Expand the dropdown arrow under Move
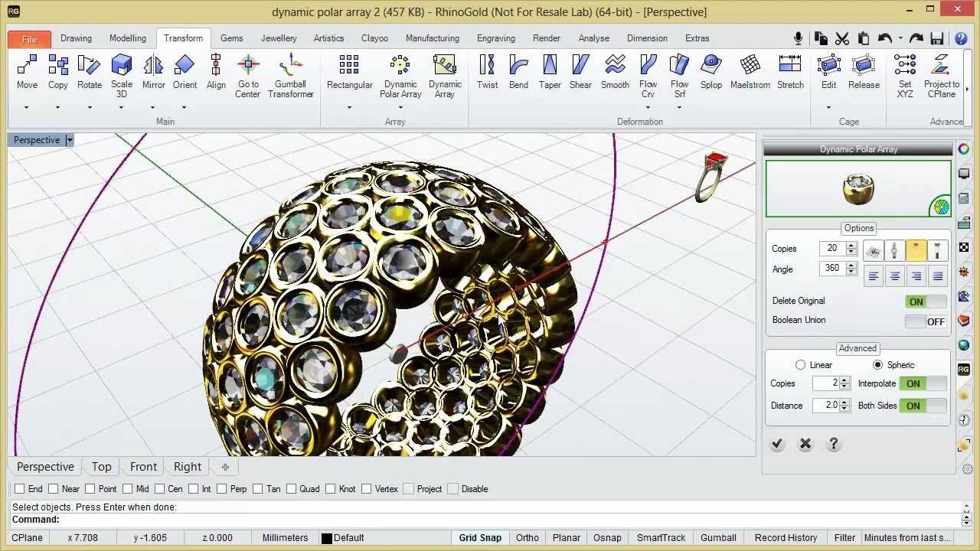 [x=27, y=107]
